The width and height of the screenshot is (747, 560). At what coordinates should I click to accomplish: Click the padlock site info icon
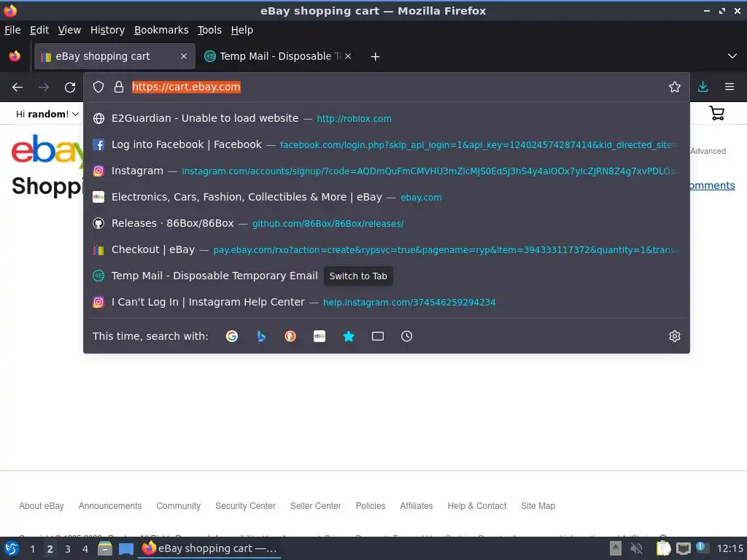pyautogui.click(x=119, y=87)
